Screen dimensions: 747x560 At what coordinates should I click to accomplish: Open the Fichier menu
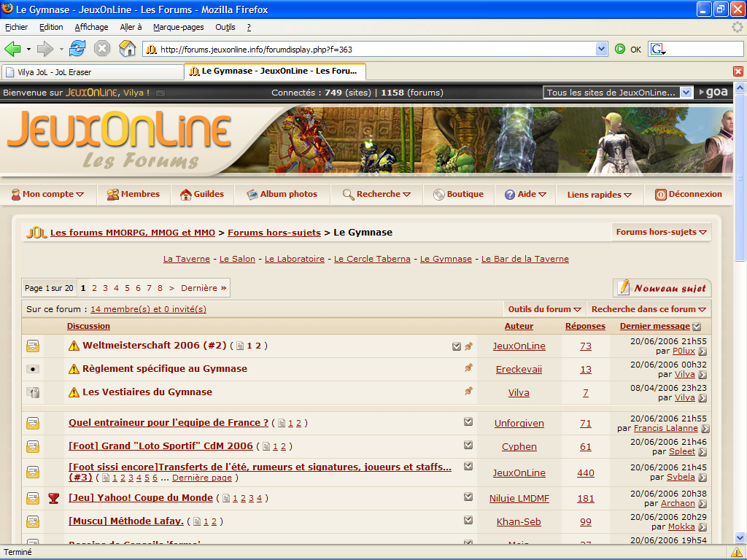click(17, 27)
